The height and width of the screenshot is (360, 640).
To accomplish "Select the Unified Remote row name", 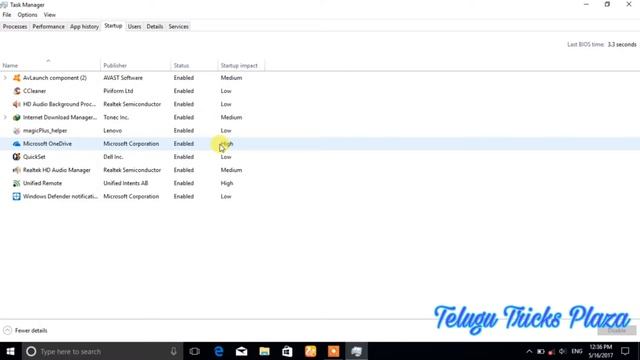I will pos(42,183).
